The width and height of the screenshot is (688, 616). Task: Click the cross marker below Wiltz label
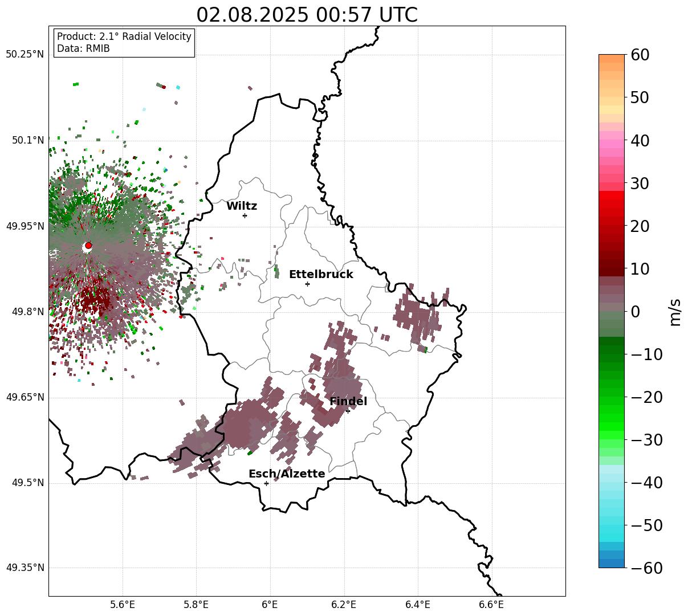click(245, 215)
